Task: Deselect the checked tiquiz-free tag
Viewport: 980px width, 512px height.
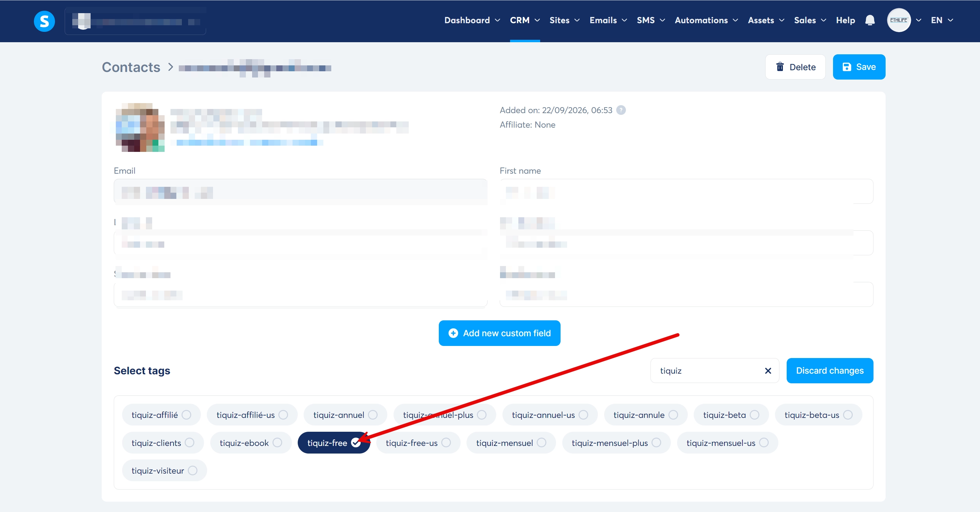Action: [334, 442]
